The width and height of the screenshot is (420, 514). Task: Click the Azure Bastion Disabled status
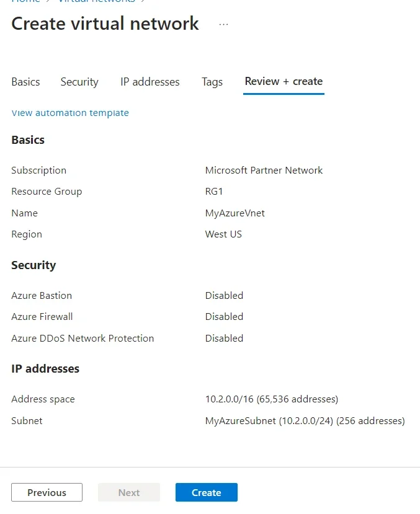(224, 295)
